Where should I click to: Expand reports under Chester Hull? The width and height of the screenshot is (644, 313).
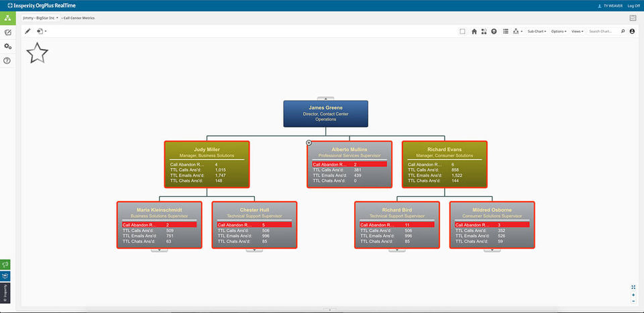point(254,250)
